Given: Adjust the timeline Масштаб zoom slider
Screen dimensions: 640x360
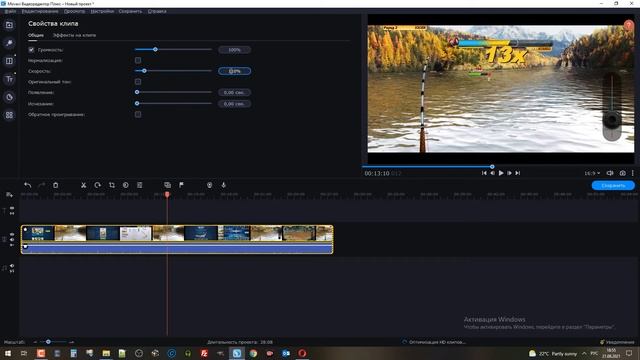Looking at the screenshot, I should (53, 342).
